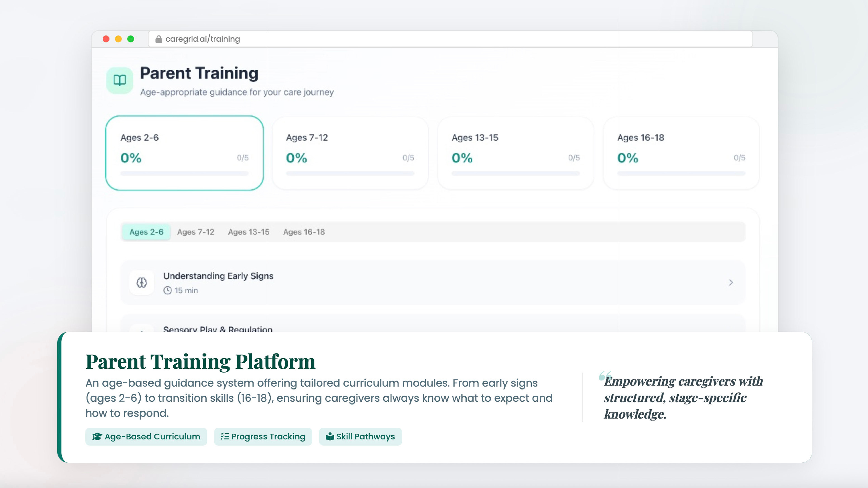Click the padlock icon in the address bar
The width and height of the screenshot is (868, 488).
(x=158, y=39)
